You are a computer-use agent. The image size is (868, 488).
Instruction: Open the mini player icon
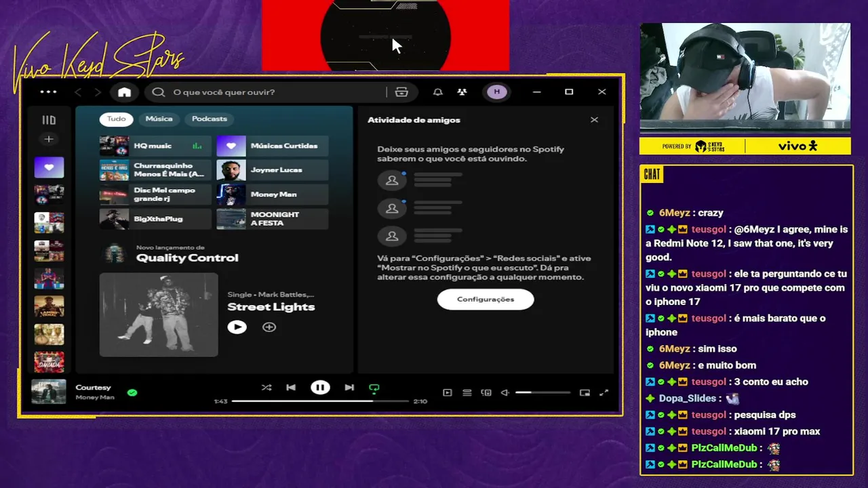(x=585, y=392)
